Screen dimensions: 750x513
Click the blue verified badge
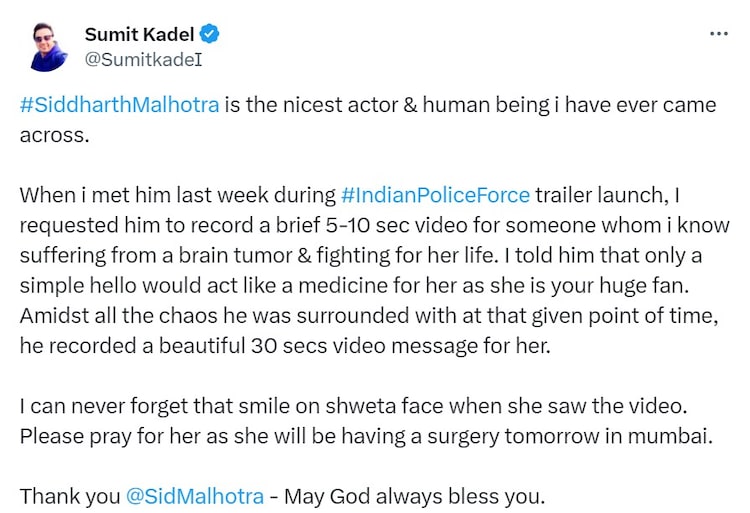pos(212,35)
